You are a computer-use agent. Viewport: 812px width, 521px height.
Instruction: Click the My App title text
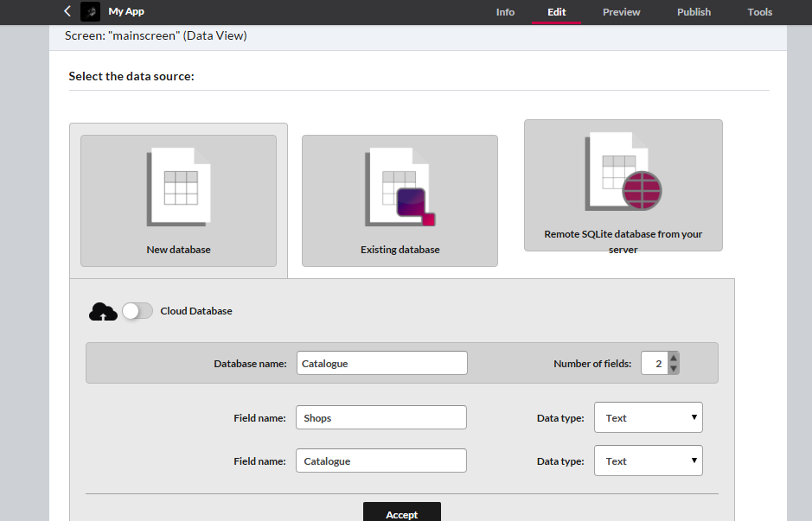tap(126, 11)
